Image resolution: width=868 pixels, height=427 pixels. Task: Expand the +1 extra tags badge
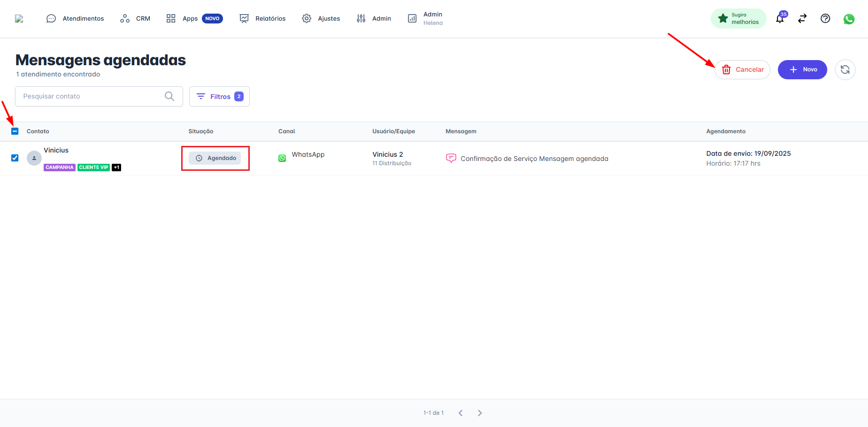tap(116, 168)
